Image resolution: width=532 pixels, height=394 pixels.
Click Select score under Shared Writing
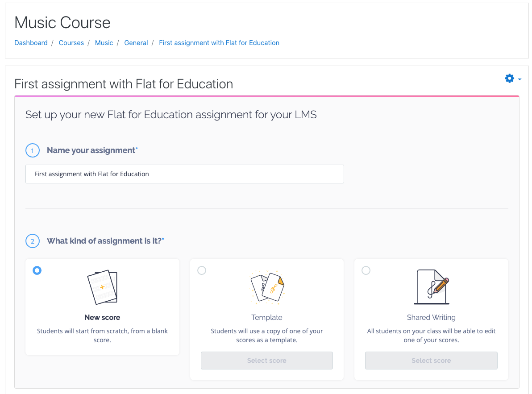[431, 360]
